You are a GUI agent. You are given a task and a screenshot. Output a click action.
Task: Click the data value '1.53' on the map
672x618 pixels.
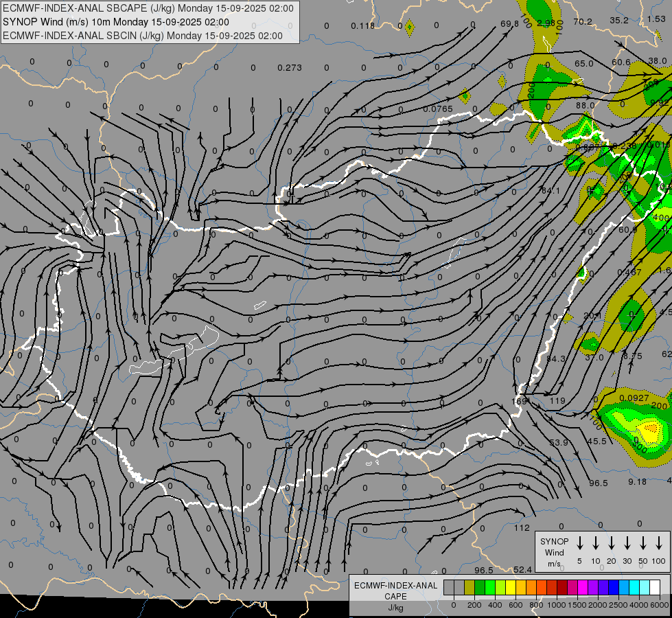point(656,19)
